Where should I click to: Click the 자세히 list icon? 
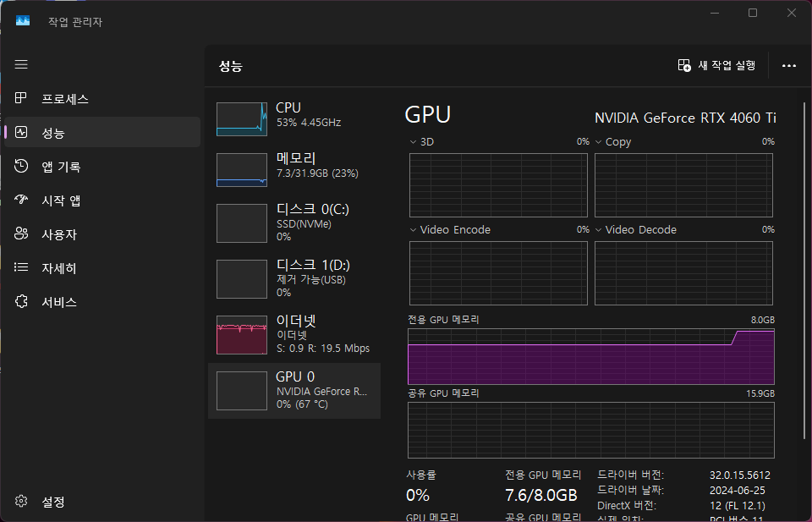click(20, 267)
